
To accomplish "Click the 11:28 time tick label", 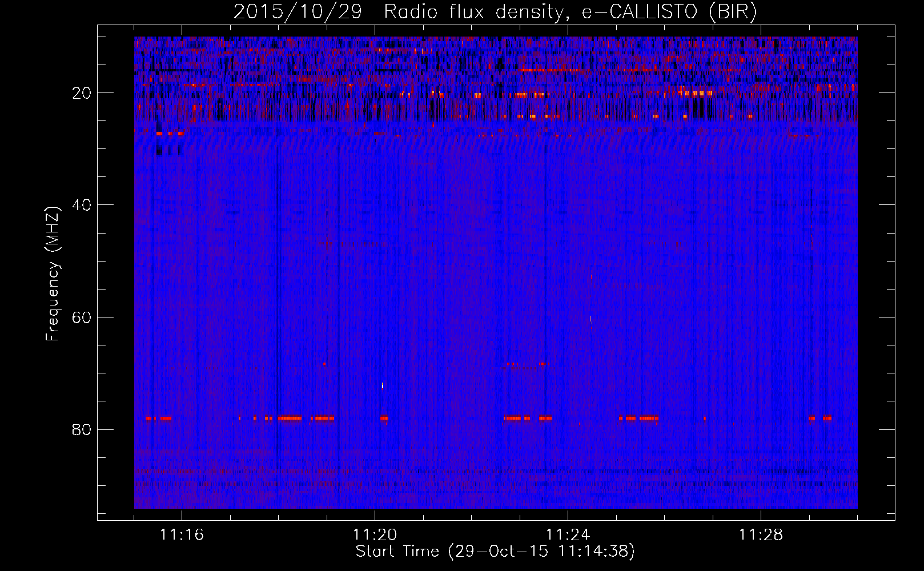I will pos(761,535).
